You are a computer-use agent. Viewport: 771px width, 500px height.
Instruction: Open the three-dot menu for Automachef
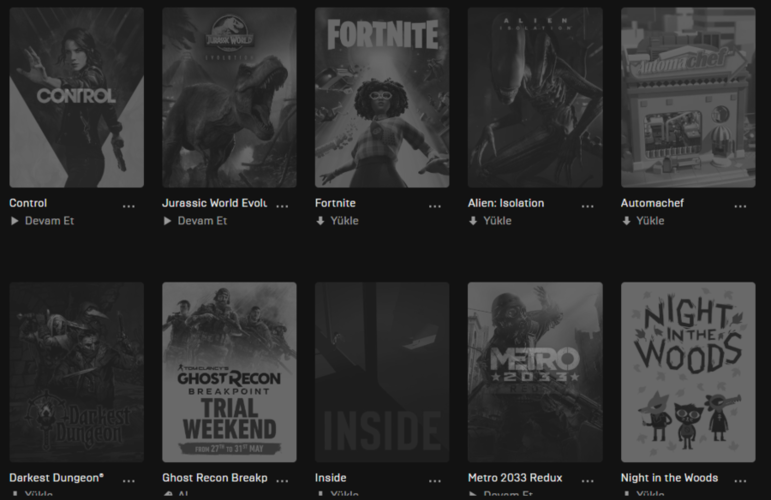pyautogui.click(x=741, y=206)
